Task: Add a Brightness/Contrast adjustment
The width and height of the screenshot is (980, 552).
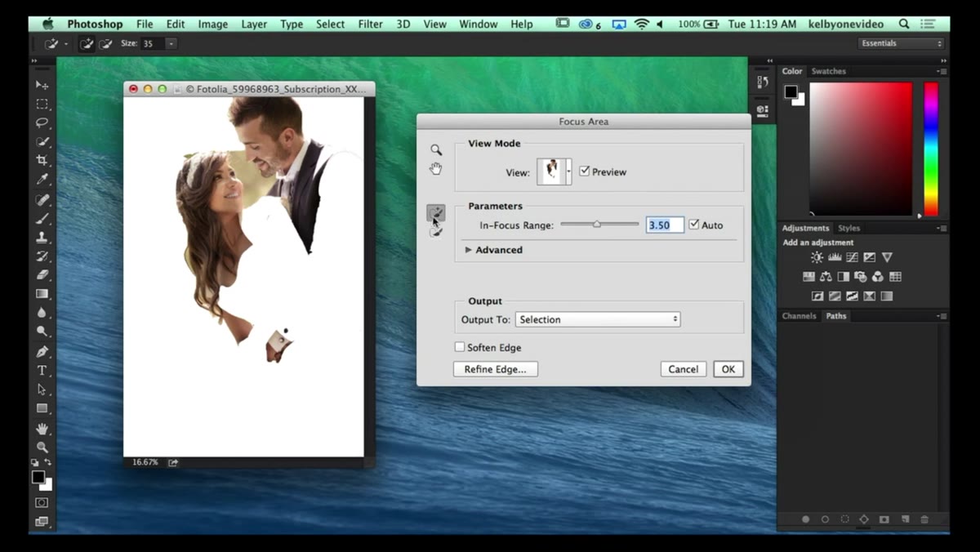Action: [817, 257]
